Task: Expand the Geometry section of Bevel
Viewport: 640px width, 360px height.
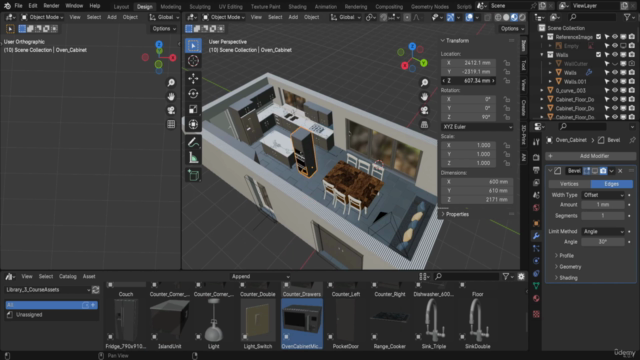Action: [x=569, y=267]
